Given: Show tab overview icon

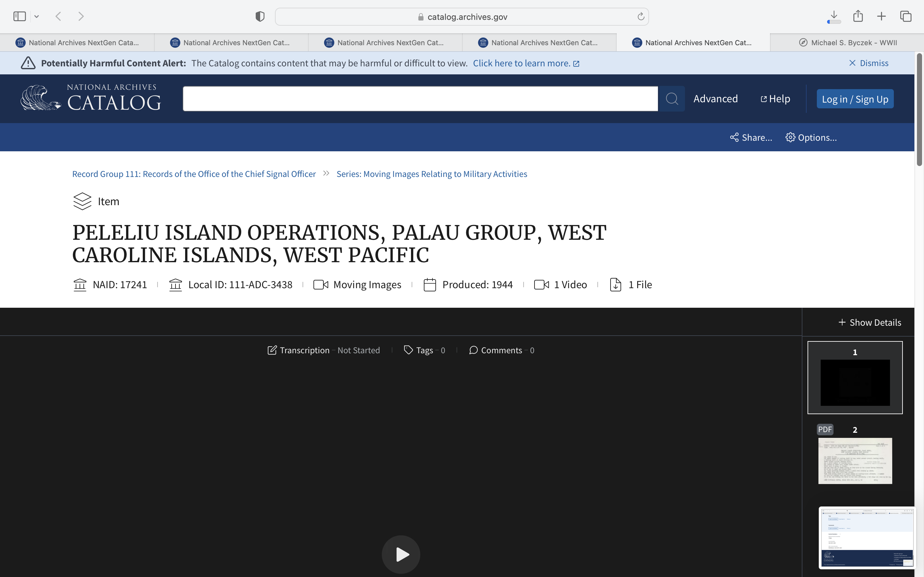Looking at the screenshot, I should (x=906, y=16).
